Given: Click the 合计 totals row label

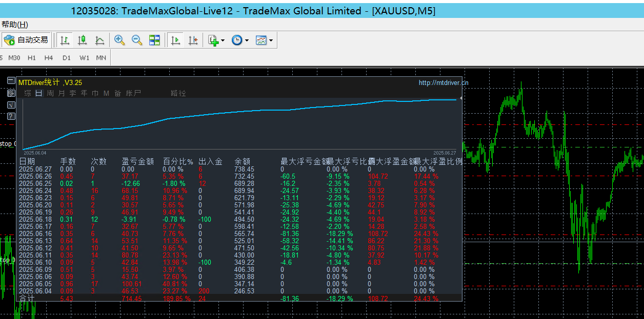Looking at the screenshot, I should pos(27,298).
